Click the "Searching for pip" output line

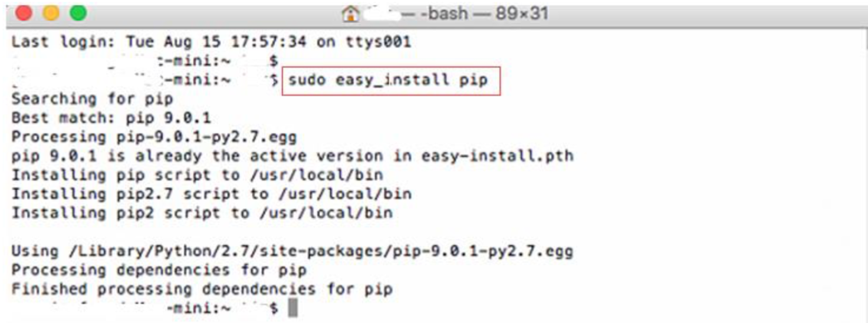92,98
